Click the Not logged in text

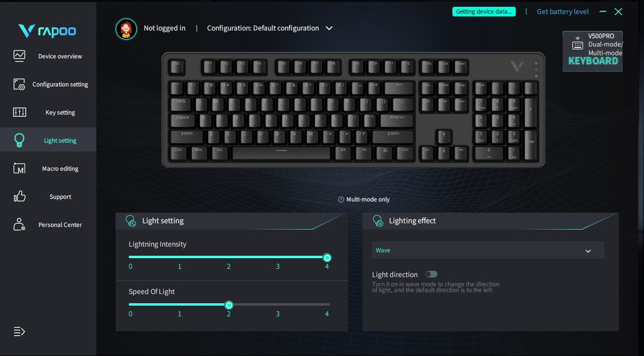(165, 28)
